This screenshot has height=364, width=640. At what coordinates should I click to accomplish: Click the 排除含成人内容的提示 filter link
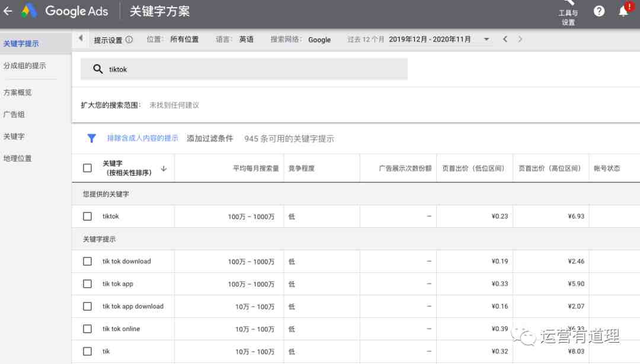click(142, 138)
